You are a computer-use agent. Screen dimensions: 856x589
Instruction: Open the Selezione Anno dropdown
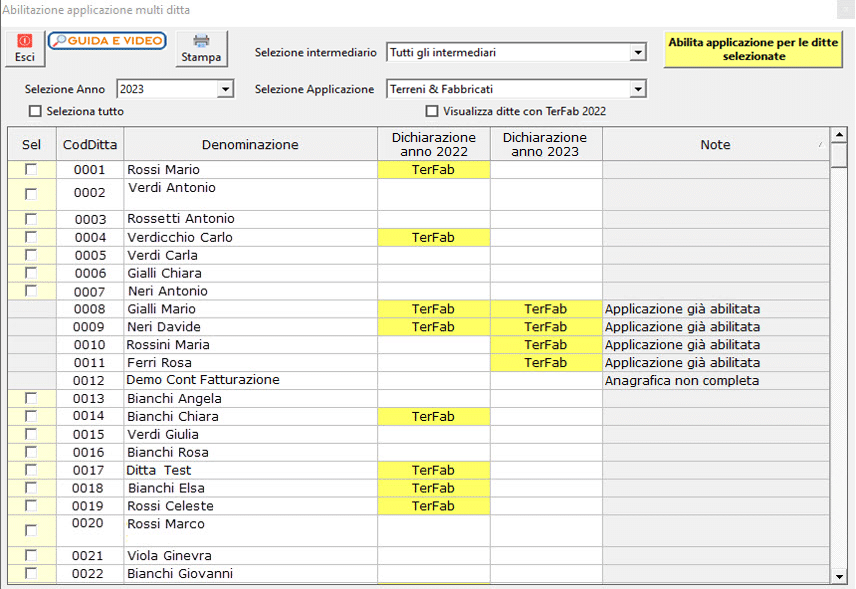coord(225,90)
